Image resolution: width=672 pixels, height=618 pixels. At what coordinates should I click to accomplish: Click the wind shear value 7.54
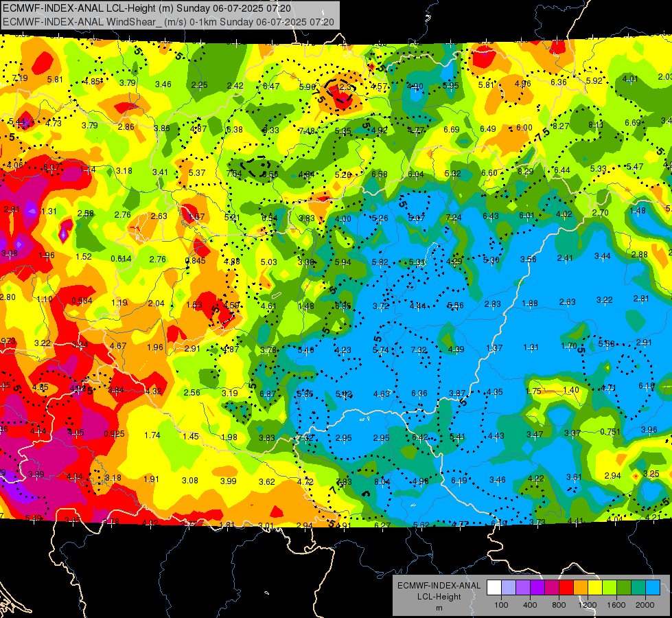click(234, 173)
